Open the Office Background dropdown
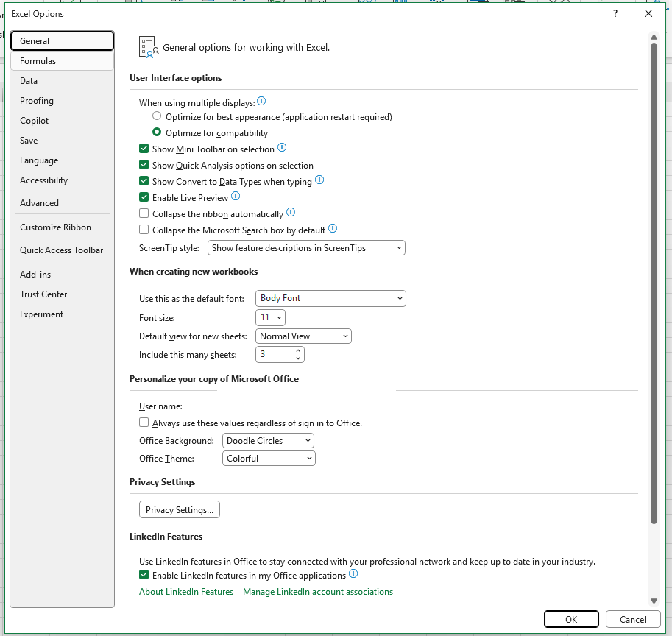 [306, 439]
